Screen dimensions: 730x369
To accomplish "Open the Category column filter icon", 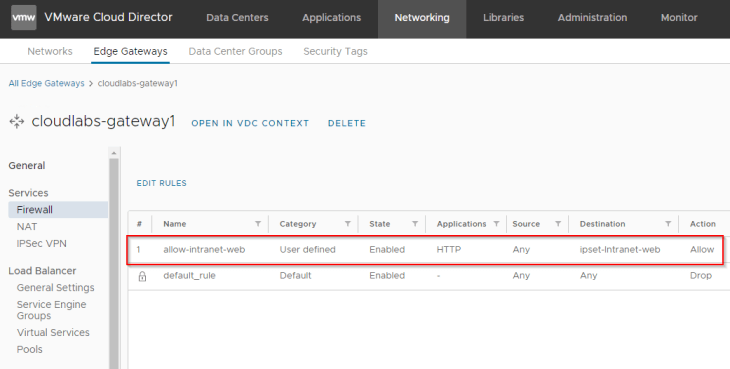I will tap(347, 224).
